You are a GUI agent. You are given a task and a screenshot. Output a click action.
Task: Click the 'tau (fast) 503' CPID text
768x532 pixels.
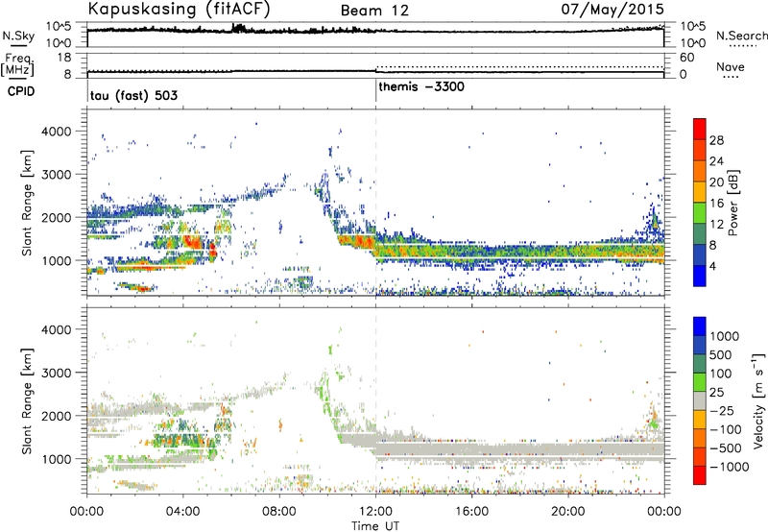click(133, 95)
